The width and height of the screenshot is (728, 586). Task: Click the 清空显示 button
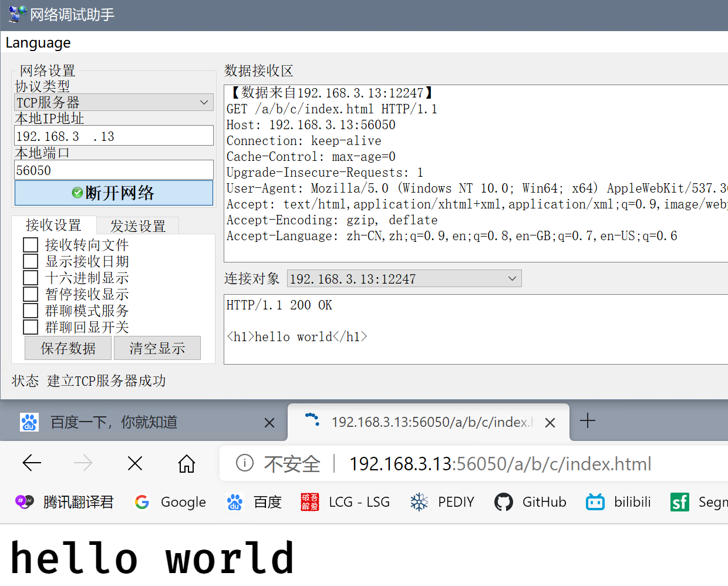157,348
